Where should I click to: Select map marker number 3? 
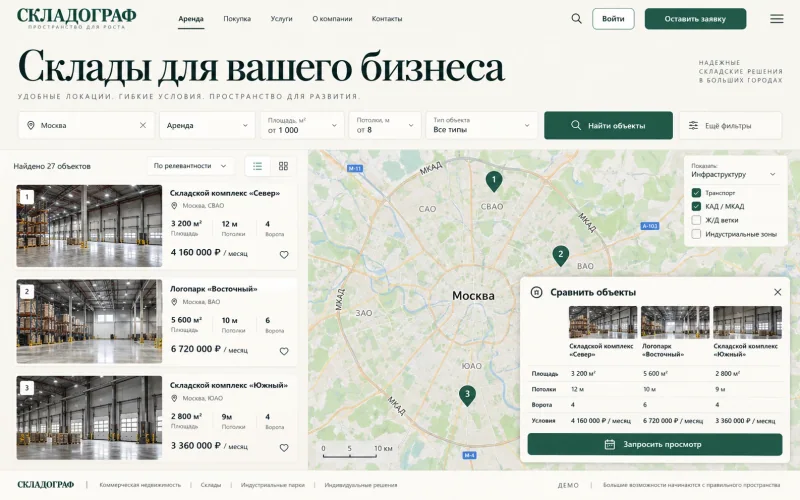[467, 395]
